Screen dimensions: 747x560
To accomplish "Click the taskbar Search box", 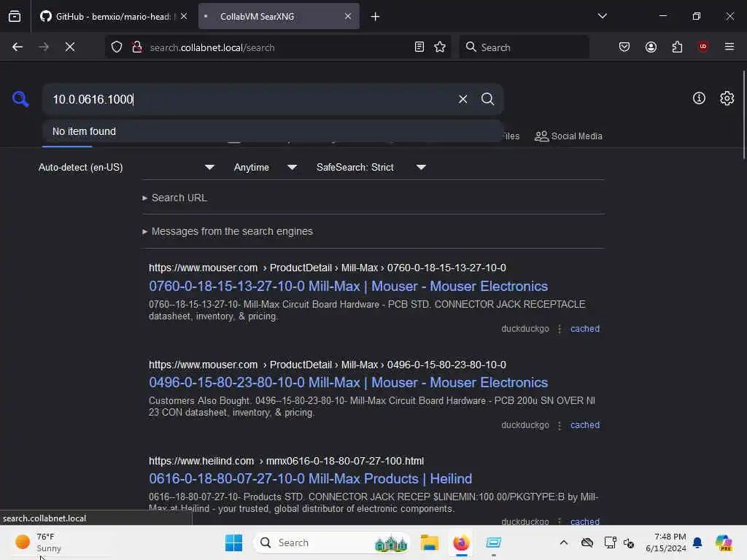I will tap(332, 542).
